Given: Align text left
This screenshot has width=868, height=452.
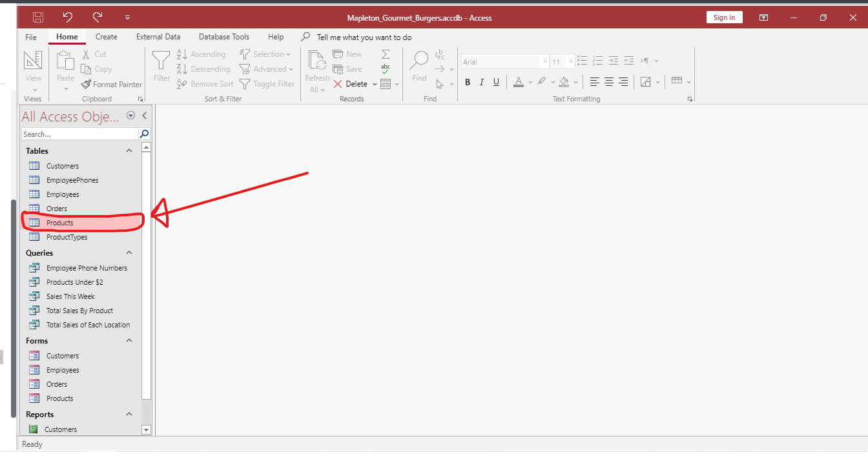Looking at the screenshot, I should pos(595,82).
